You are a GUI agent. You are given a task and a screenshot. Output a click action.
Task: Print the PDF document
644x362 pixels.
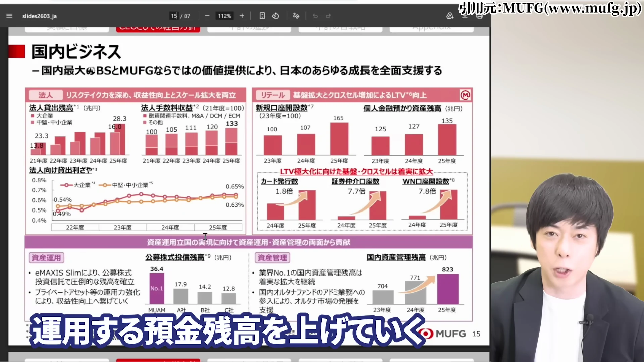(x=480, y=16)
